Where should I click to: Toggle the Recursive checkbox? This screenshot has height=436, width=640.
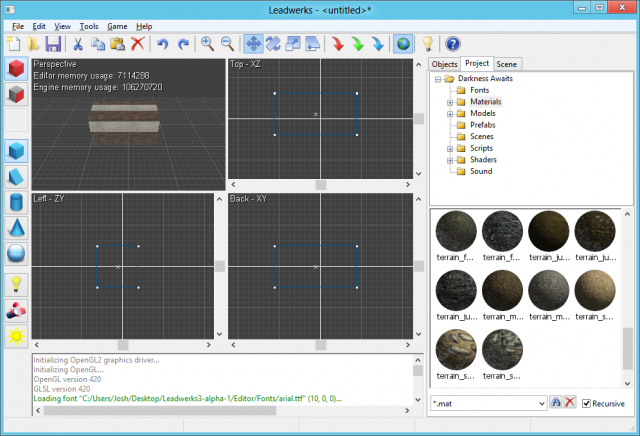click(587, 402)
